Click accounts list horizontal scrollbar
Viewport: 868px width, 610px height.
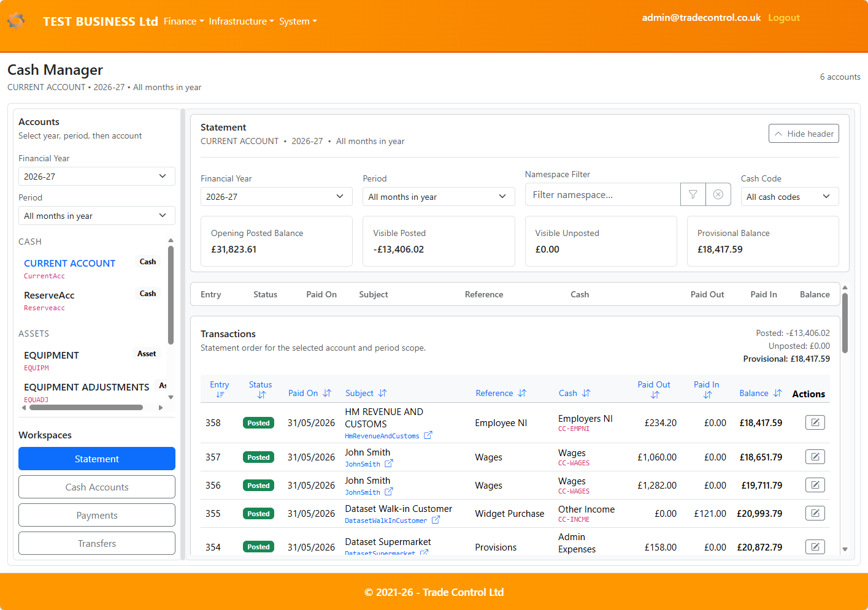coord(86,407)
